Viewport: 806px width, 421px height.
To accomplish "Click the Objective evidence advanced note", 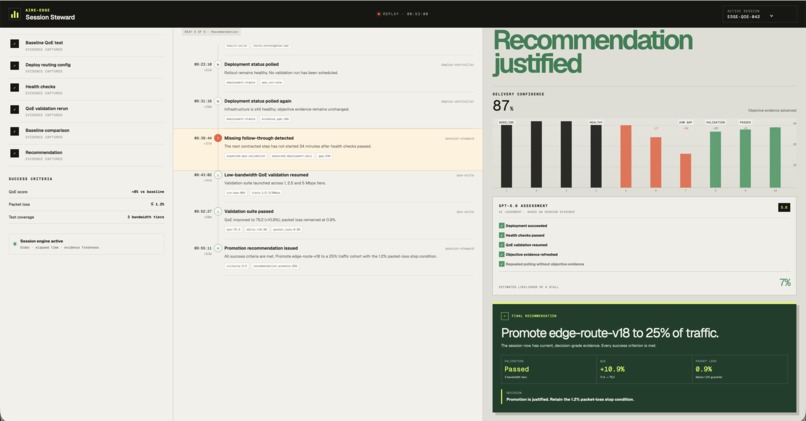I will coord(772,111).
